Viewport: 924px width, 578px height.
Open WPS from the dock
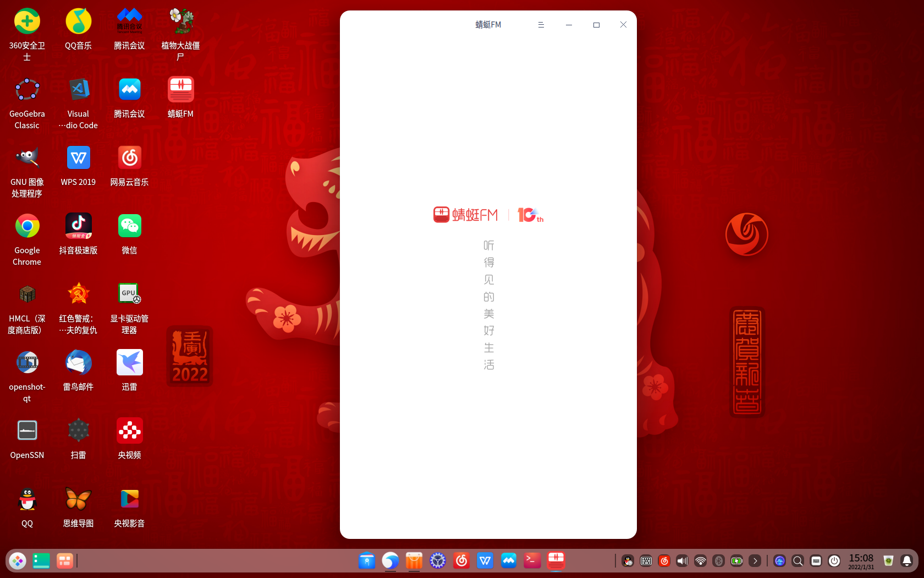tap(485, 561)
